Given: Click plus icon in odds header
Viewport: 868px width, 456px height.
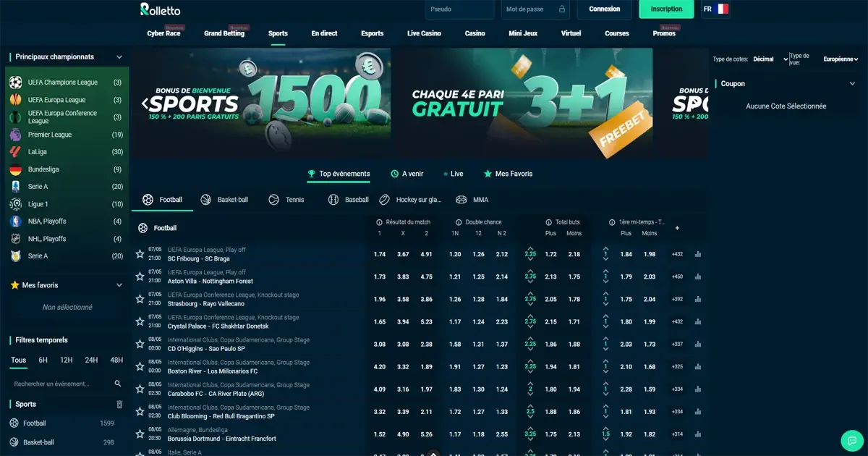Looking at the screenshot, I should point(677,228).
